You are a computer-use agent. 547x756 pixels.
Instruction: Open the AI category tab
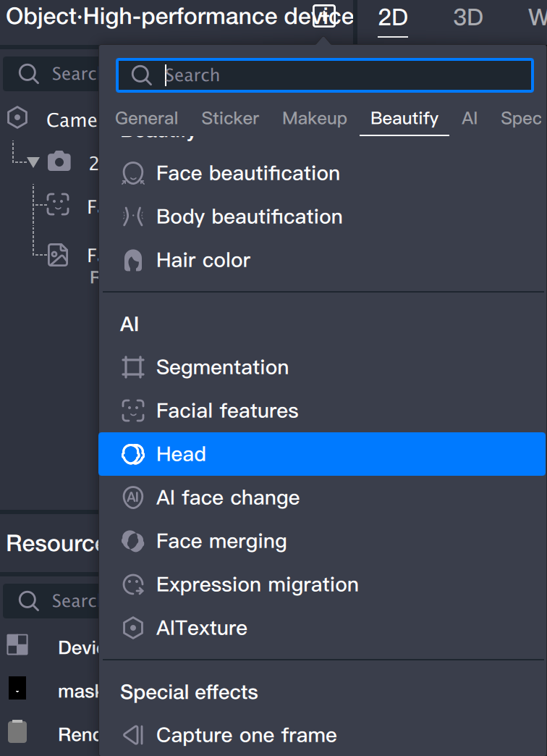tap(470, 119)
